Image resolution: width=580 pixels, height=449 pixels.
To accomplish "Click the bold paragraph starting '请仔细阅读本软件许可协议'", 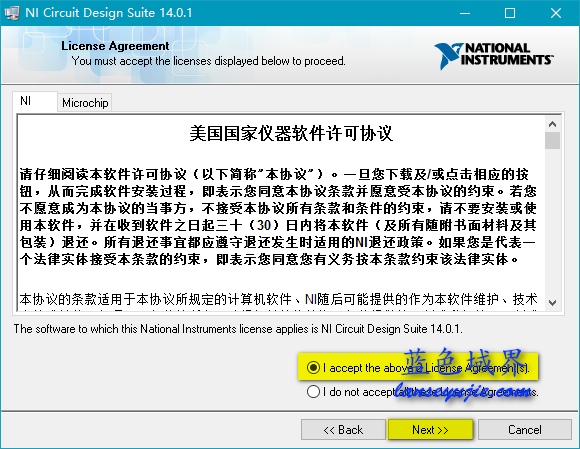I will pos(278,217).
